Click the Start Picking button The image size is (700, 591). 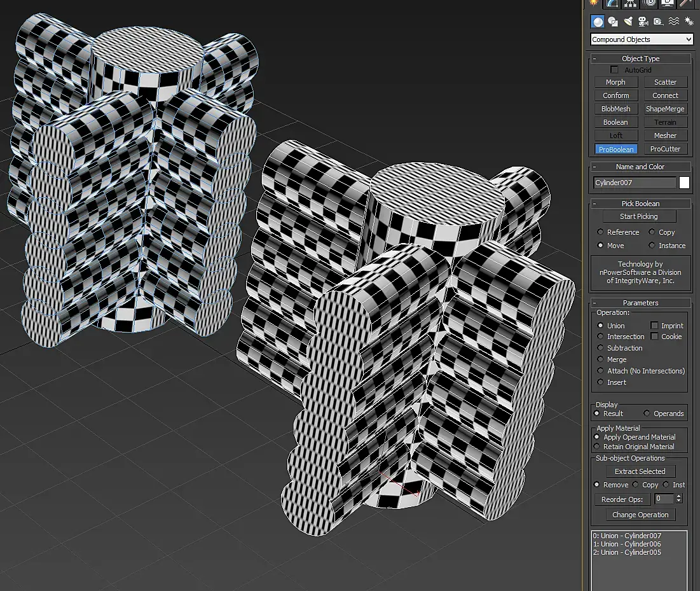tap(639, 216)
